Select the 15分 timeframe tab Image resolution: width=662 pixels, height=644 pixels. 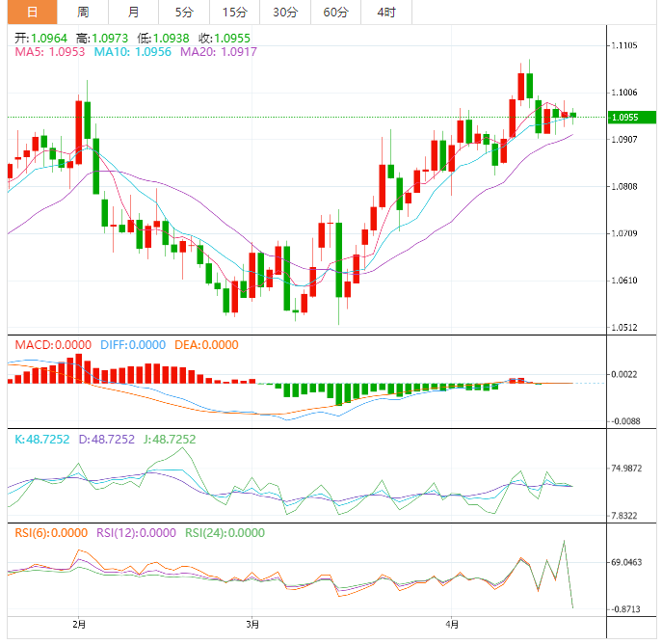pos(233,13)
